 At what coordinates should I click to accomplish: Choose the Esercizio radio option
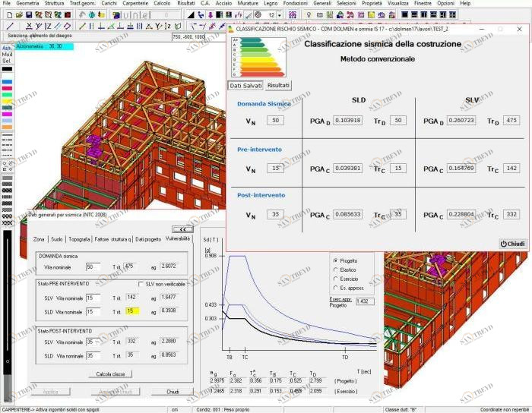tap(335, 279)
